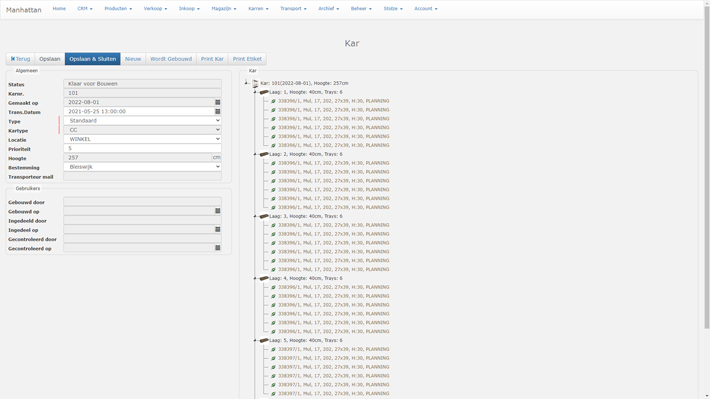Collapse the Laag: 3 tree node
This screenshot has width=710, height=399.
[x=255, y=216]
